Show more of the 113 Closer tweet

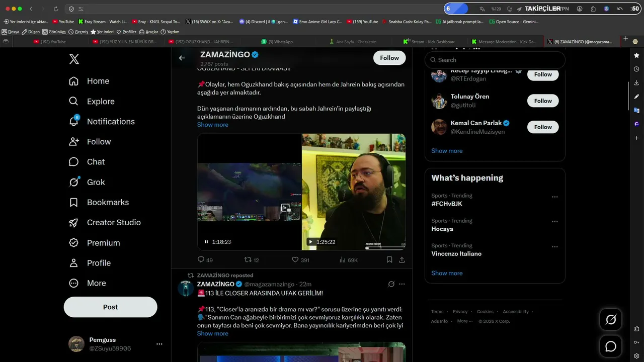click(x=213, y=333)
